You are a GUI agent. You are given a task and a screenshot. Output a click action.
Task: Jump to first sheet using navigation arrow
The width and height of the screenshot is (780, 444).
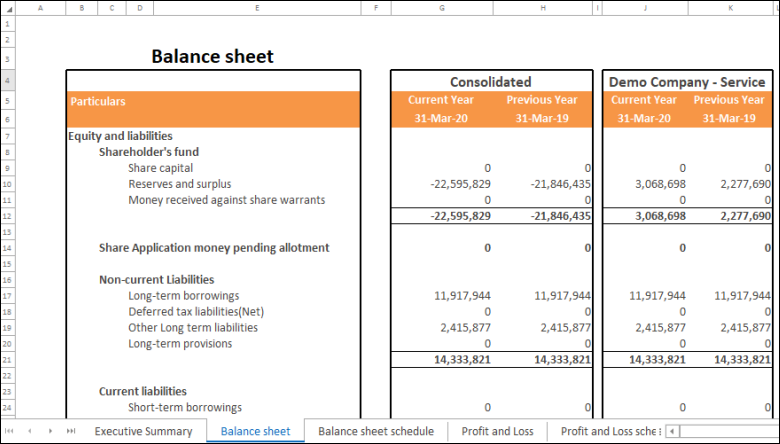[x=11, y=431]
